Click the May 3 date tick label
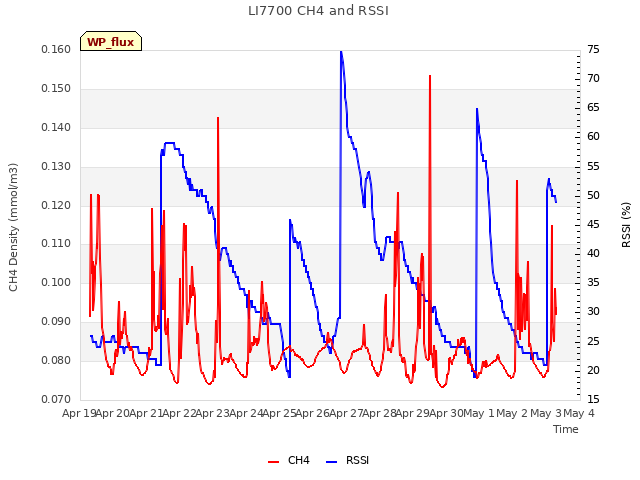The image size is (640, 480). (546, 413)
